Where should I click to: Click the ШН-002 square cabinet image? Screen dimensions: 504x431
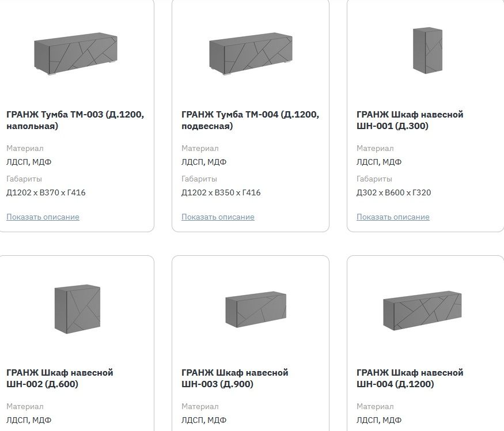point(77,309)
